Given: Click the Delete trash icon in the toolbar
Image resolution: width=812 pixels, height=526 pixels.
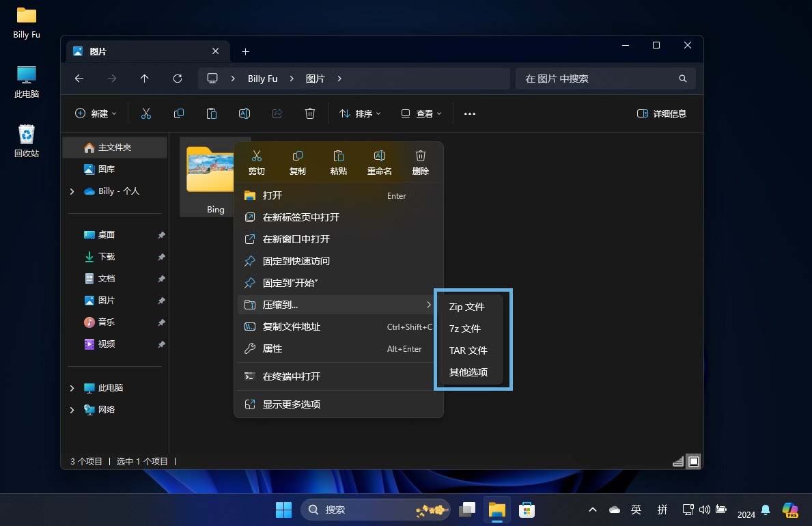Looking at the screenshot, I should (x=310, y=113).
